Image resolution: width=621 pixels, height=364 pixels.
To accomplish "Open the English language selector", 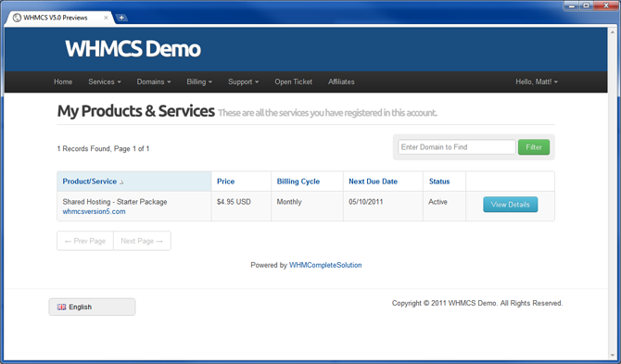I will [92, 307].
